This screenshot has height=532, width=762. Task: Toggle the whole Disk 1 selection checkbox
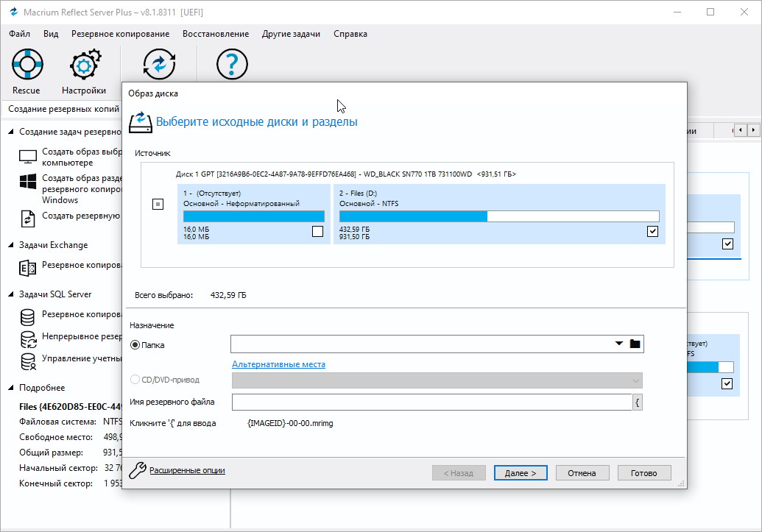coord(158,204)
